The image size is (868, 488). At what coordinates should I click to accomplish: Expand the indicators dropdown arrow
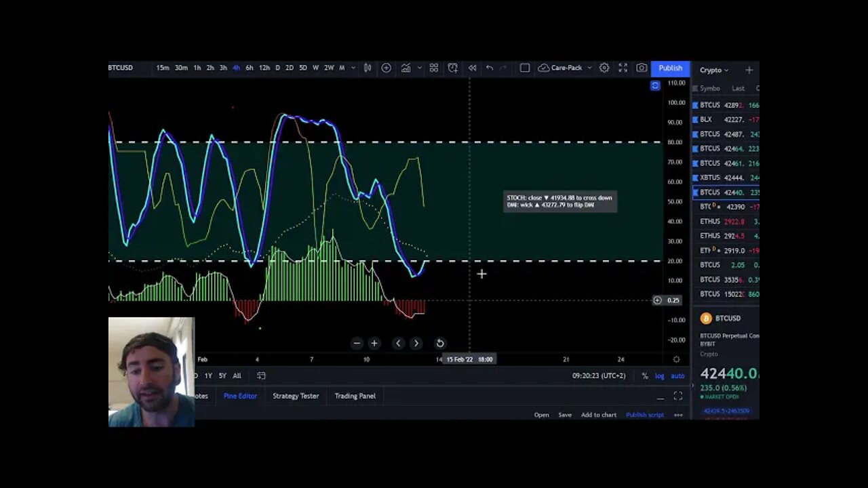pyautogui.click(x=419, y=68)
